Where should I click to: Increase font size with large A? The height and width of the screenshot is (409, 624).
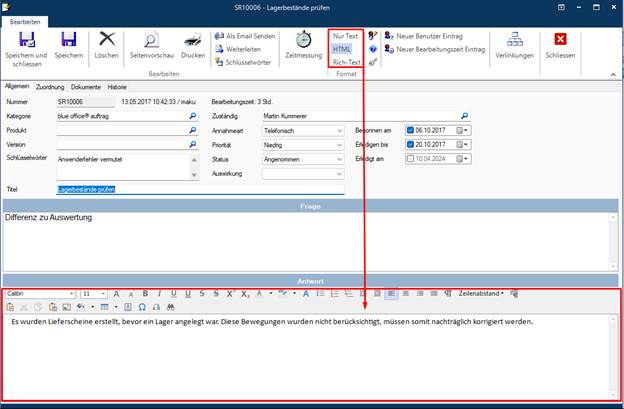[x=116, y=294]
